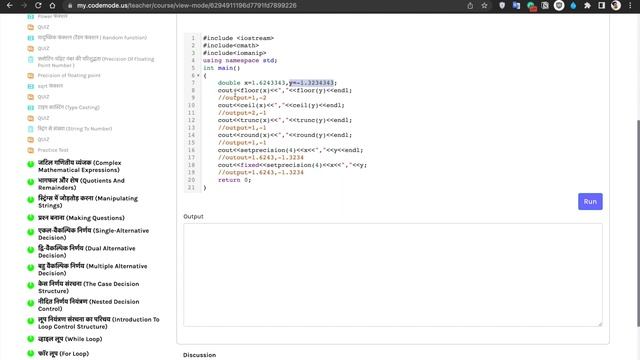640x360 pixels.
Task: Bookmark this page with the star icon
Action: 484,6
